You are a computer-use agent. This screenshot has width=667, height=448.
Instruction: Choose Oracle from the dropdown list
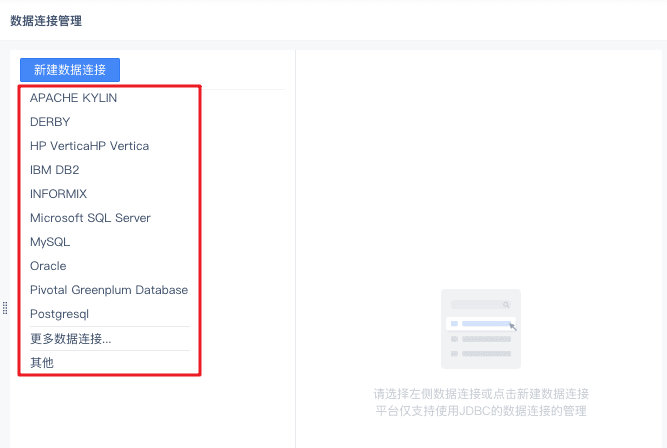(x=48, y=266)
